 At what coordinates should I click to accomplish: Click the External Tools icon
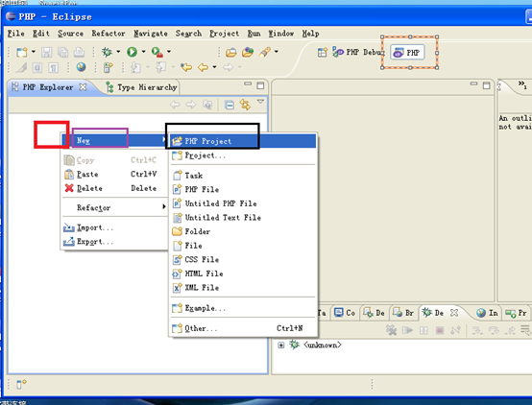tap(157, 52)
